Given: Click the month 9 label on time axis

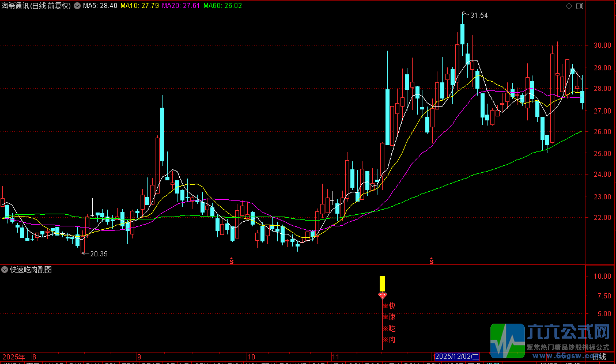Looking at the screenshot, I should point(139,357).
